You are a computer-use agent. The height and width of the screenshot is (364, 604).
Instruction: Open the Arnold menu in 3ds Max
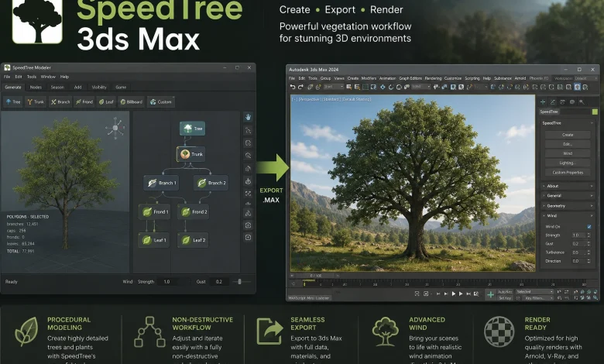[x=520, y=78]
